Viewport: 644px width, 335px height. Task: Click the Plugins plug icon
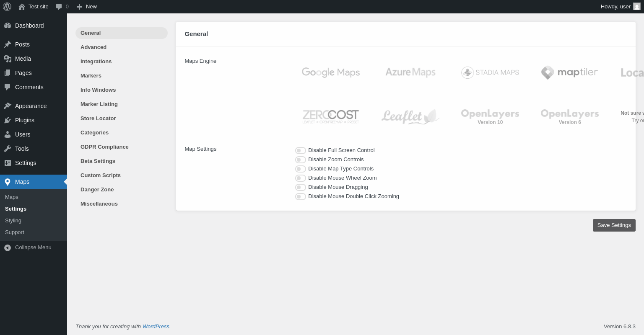(8, 120)
